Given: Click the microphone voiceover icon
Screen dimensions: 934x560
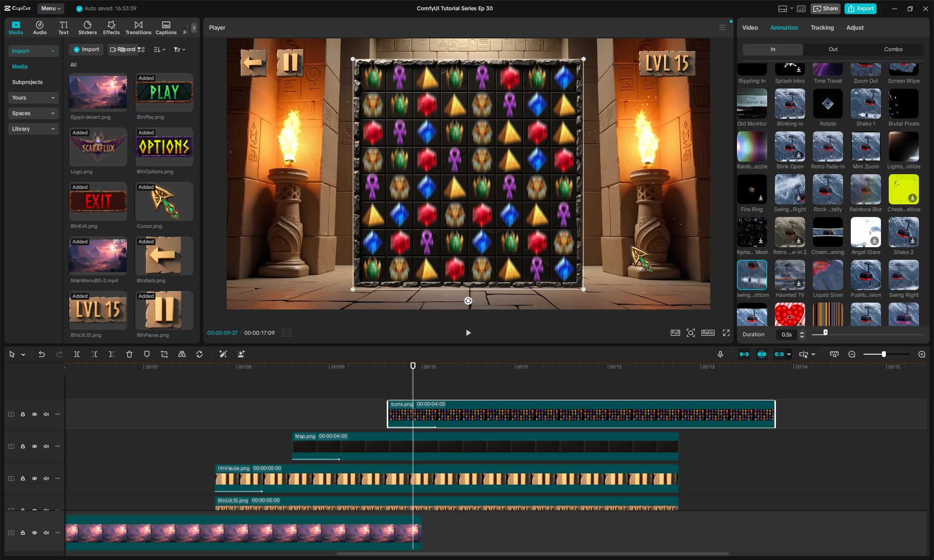Looking at the screenshot, I should 720,354.
